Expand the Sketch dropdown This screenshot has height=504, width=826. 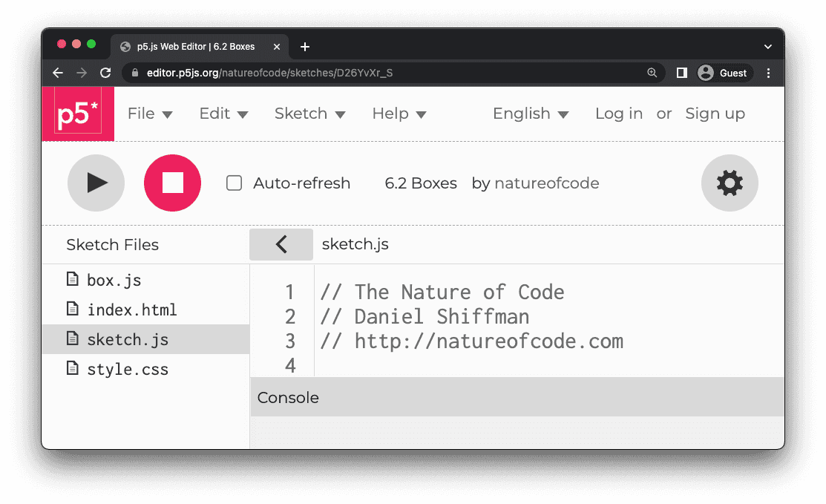(302, 114)
